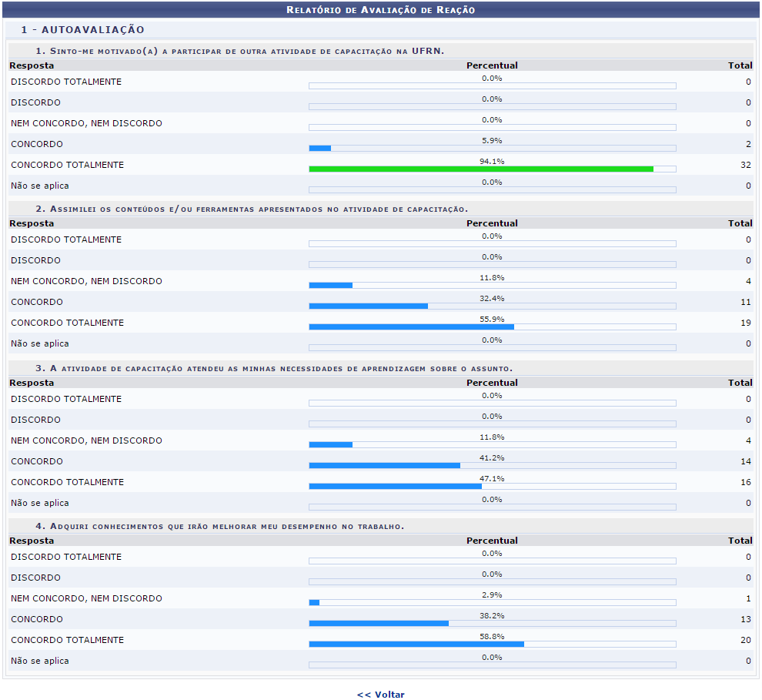Click the 2.9% bar in question 4

click(x=314, y=602)
